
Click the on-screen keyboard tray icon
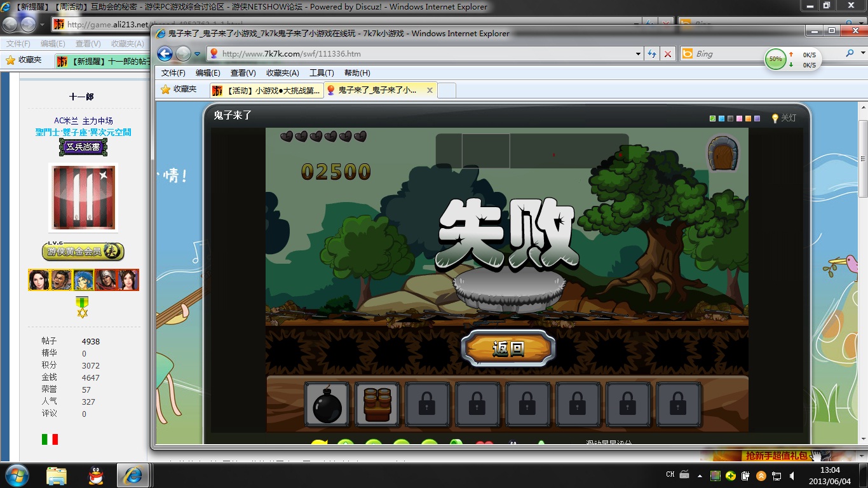(x=684, y=475)
